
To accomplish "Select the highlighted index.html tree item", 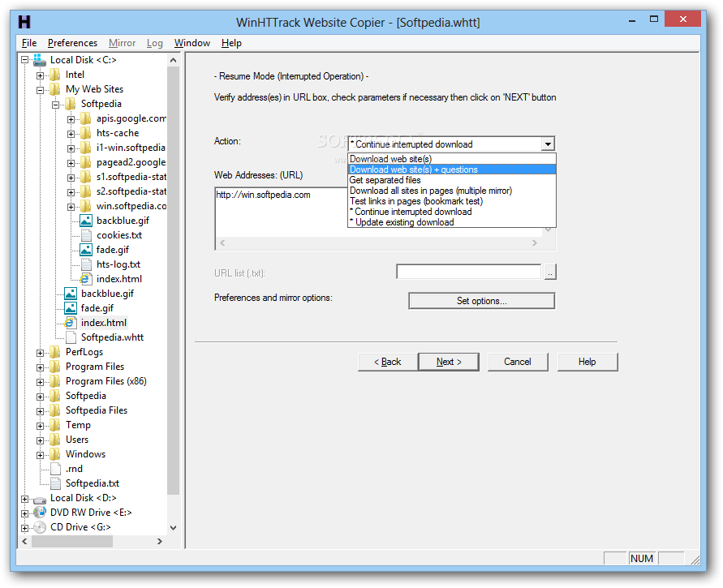I will [x=104, y=323].
